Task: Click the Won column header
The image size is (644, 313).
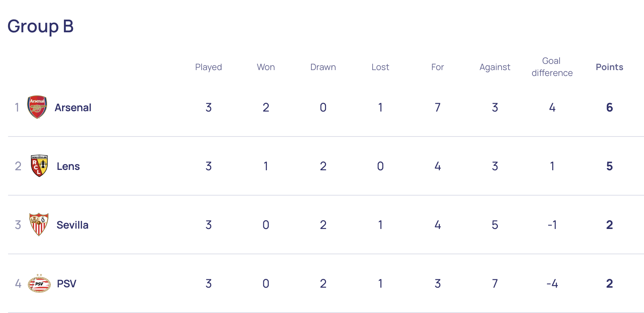Action: [266, 67]
